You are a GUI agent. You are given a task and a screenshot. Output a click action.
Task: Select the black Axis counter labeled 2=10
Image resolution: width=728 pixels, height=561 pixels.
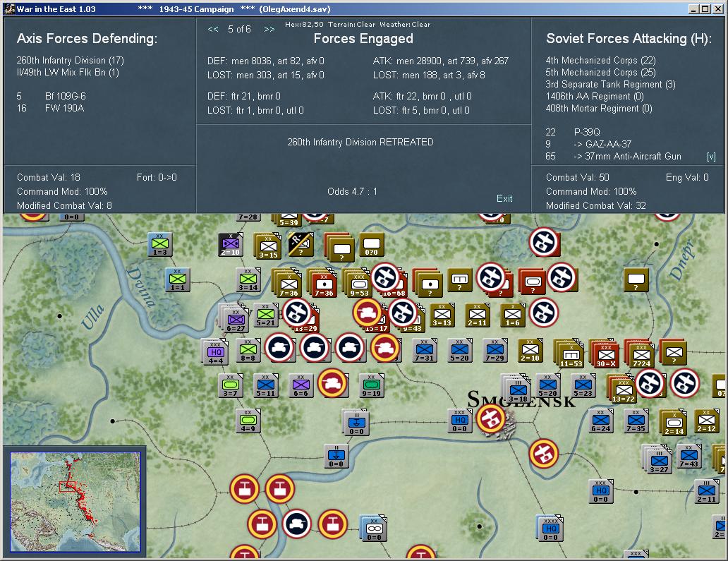pyautogui.click(x=230, y=245)
